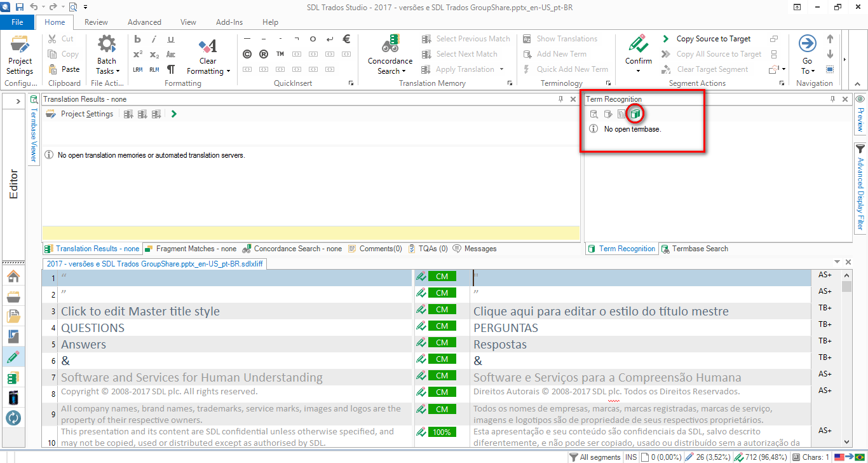Go to previous segment up arrow
This screenshot has width=868, height=463.
pyautogui.click(x=830, y=39)
